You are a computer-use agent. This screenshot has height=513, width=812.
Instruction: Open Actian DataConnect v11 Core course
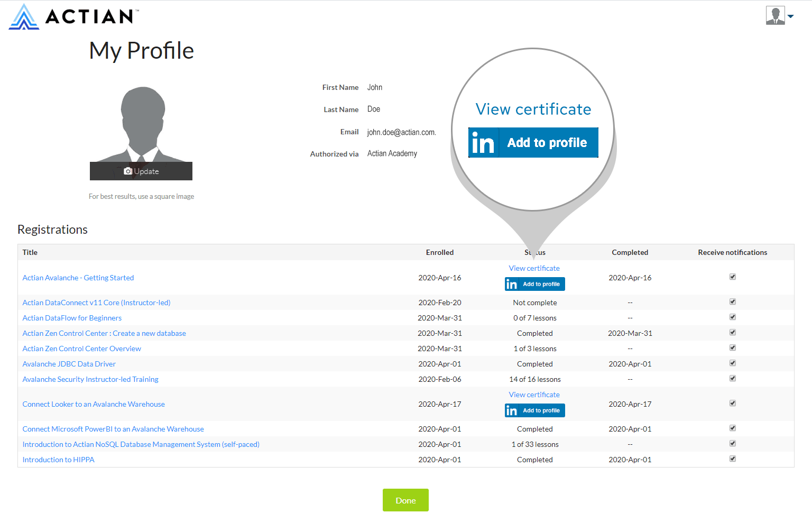pos(96,302)
